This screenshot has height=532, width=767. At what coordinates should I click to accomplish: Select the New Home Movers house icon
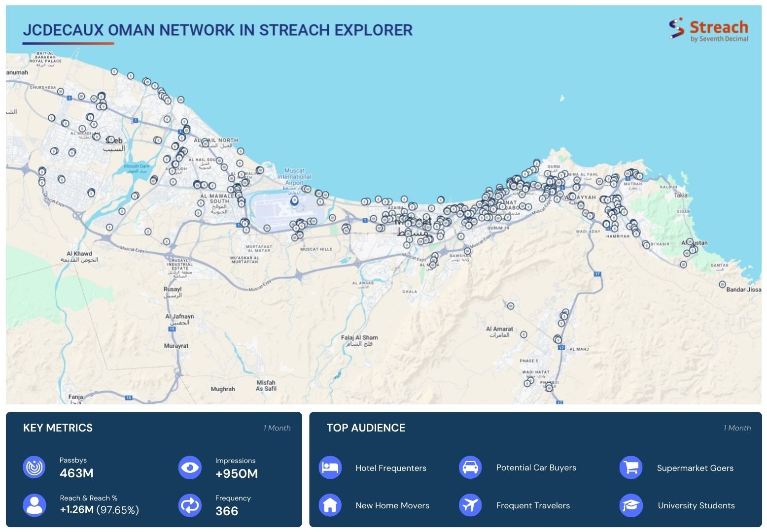click(x=330, y=505)
